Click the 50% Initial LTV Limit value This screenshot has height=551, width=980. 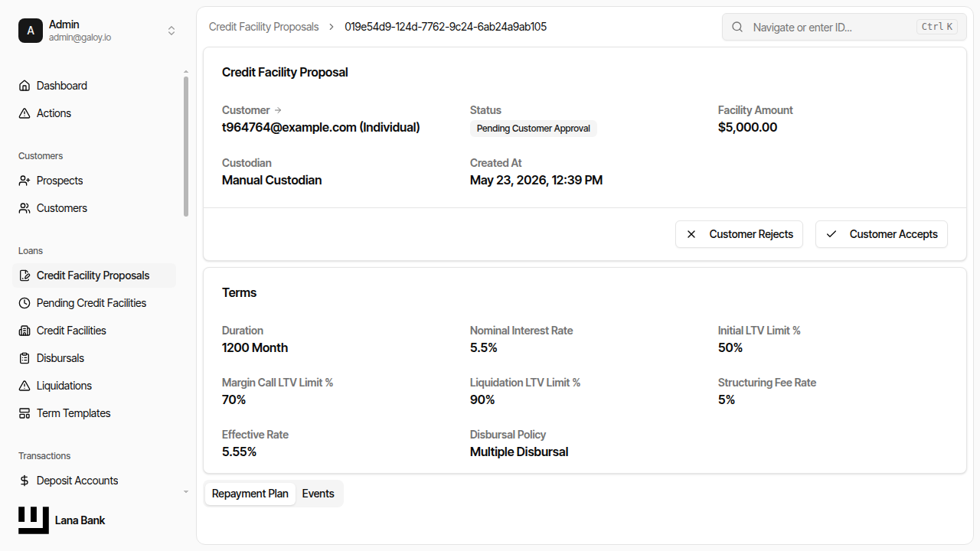pos(730,347)
